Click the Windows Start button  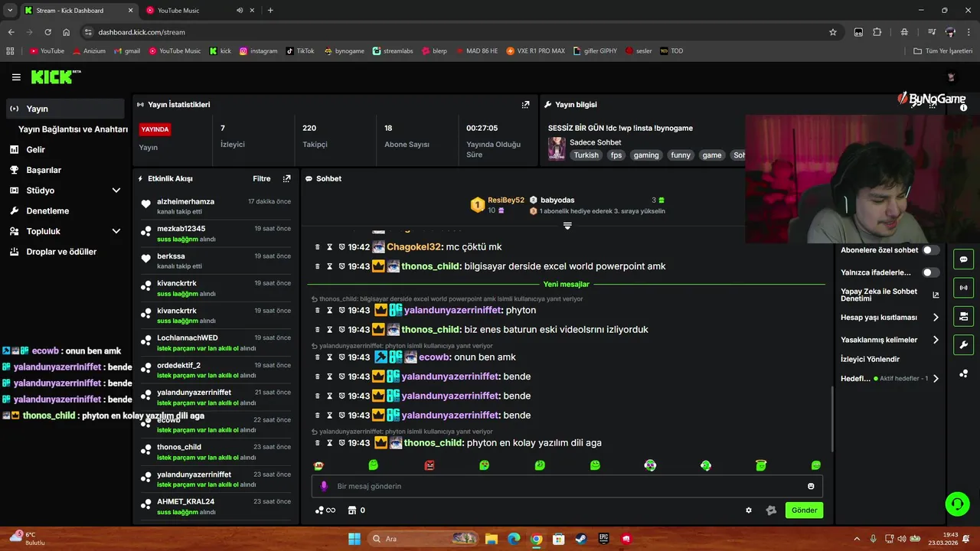pos(354,539)
